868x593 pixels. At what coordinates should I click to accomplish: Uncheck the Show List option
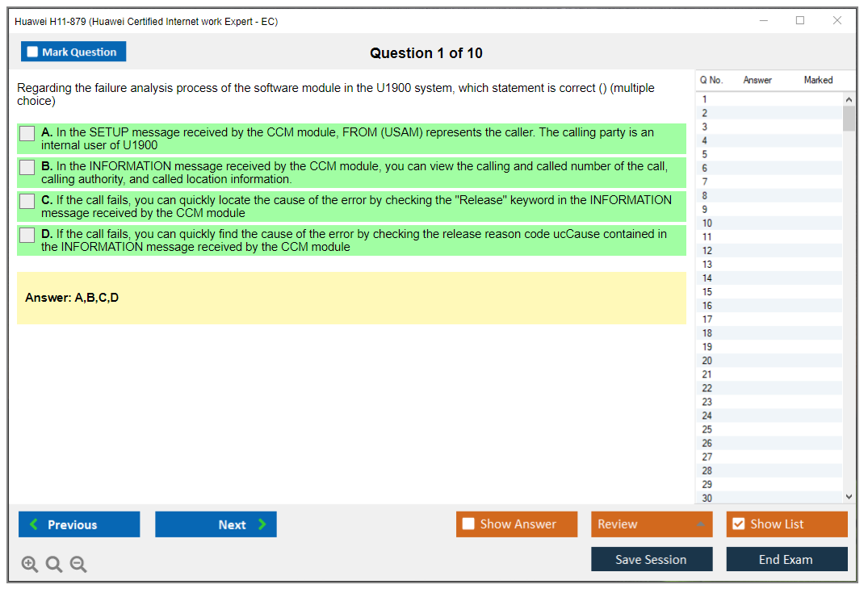coord(738,524)
